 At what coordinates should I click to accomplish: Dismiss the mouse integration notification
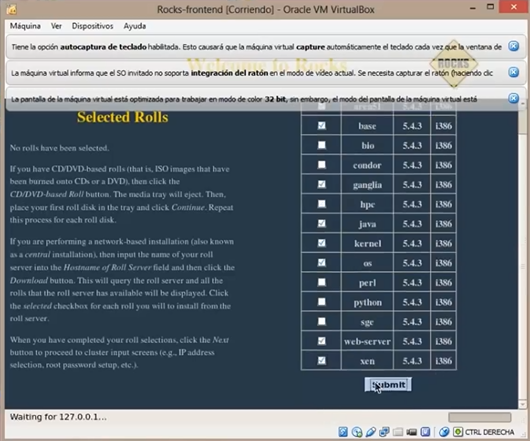point(513,72)
